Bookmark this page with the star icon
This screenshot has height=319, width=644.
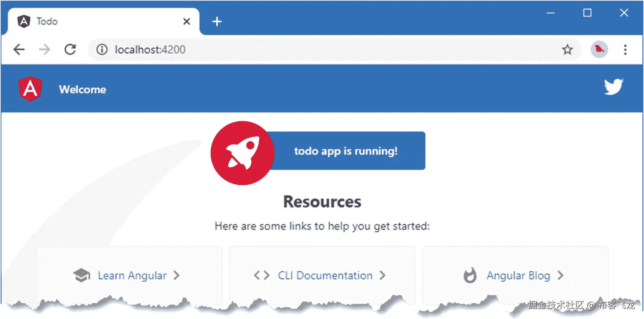(567, 50)
